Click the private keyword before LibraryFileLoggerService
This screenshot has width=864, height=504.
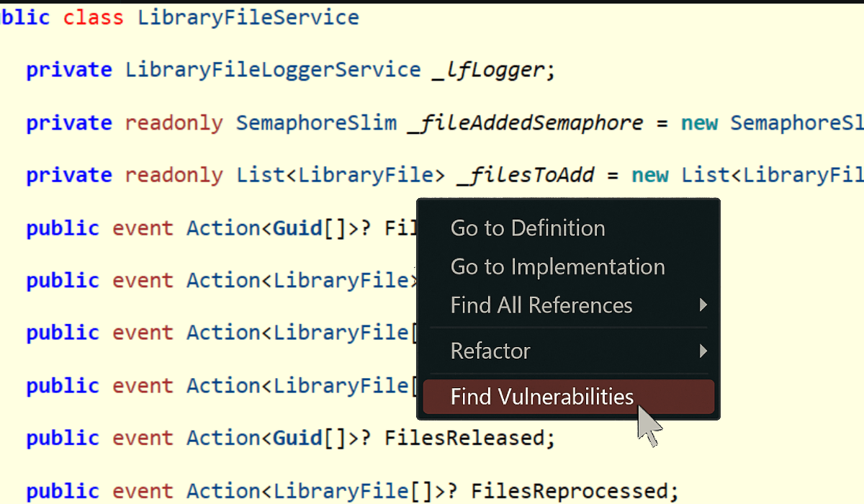pyautogui.click(x=69, y=70)
